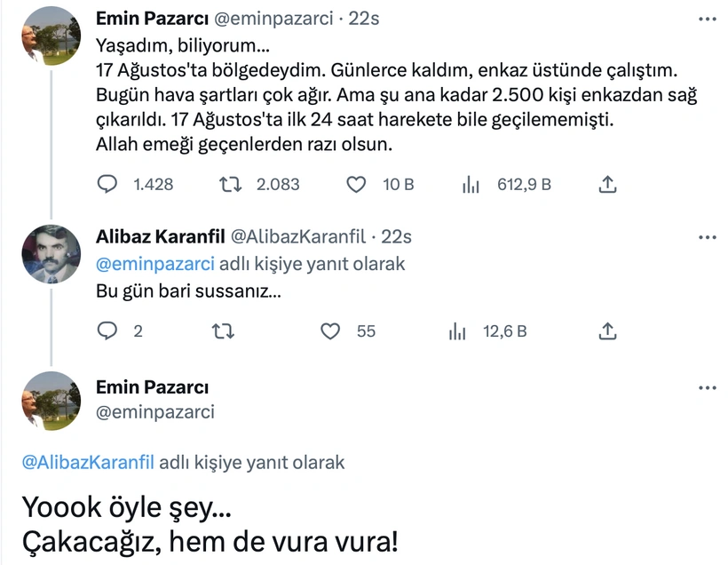Retweet Alibaz Karanfil's reply
This screenshot has height=565, width=728.
coord(226,331)
